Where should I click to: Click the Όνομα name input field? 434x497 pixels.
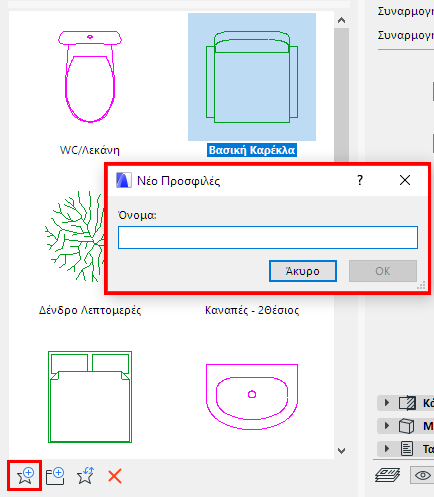click(268, 237)
